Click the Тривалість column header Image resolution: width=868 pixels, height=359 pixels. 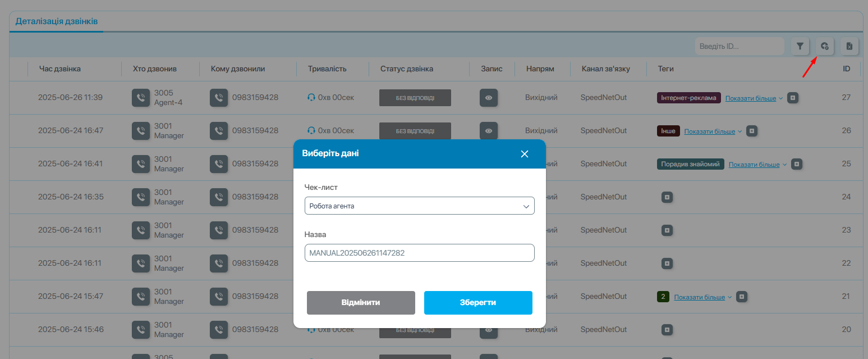click(x=327, y=69)
